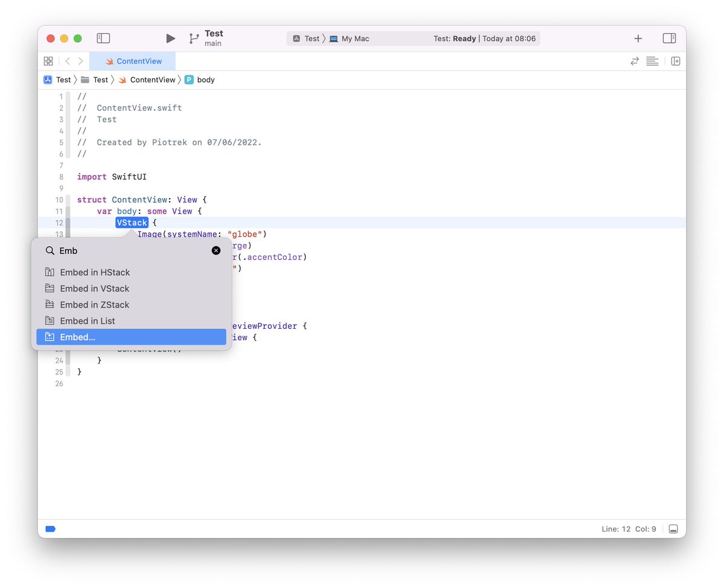Add an editor on the right
The image size is (724, 588).
[676, 61]
